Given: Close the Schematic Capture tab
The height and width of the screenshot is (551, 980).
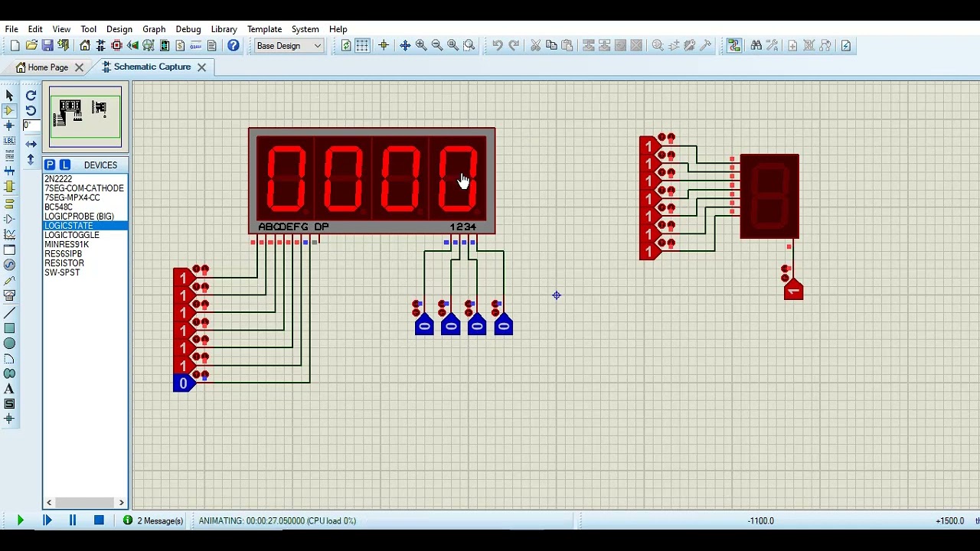Looking at the screenshot, I should pos(201,67).
